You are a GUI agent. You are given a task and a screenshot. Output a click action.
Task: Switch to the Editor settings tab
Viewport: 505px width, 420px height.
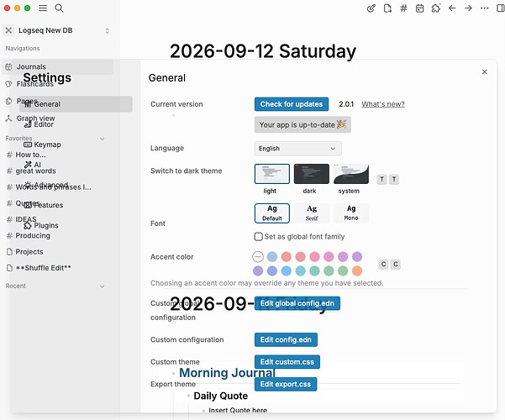pyautogui.click(x=39, y=124)
